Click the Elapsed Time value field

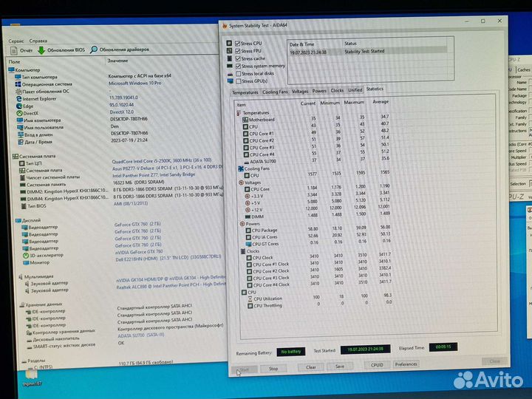(443, 347)
